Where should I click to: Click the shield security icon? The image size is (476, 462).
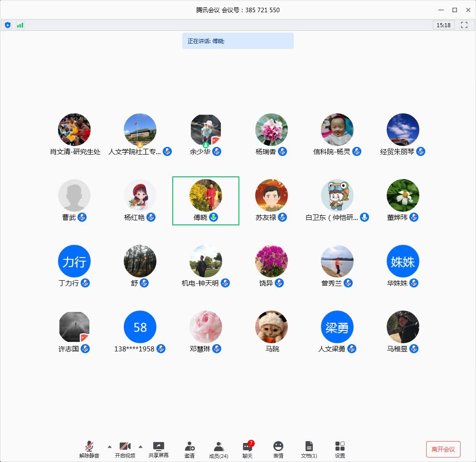pyautogui.click(x=8, y=25)
